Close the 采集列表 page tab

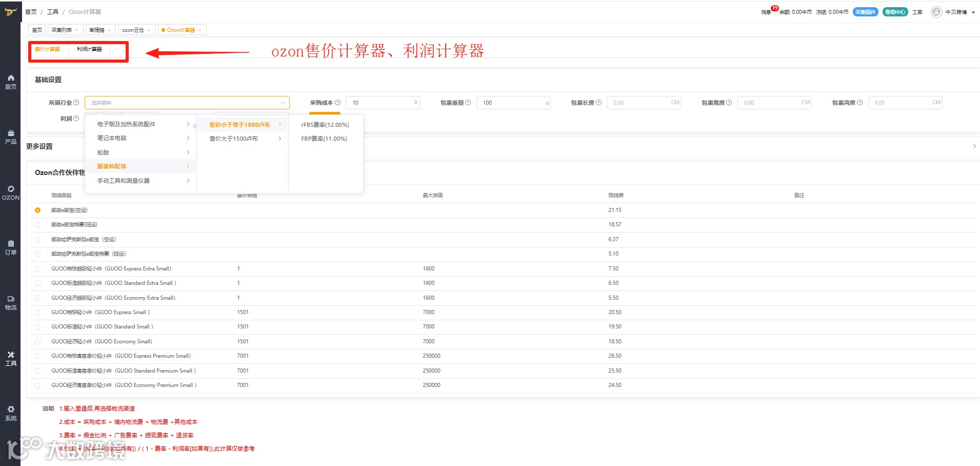[76, 30]
